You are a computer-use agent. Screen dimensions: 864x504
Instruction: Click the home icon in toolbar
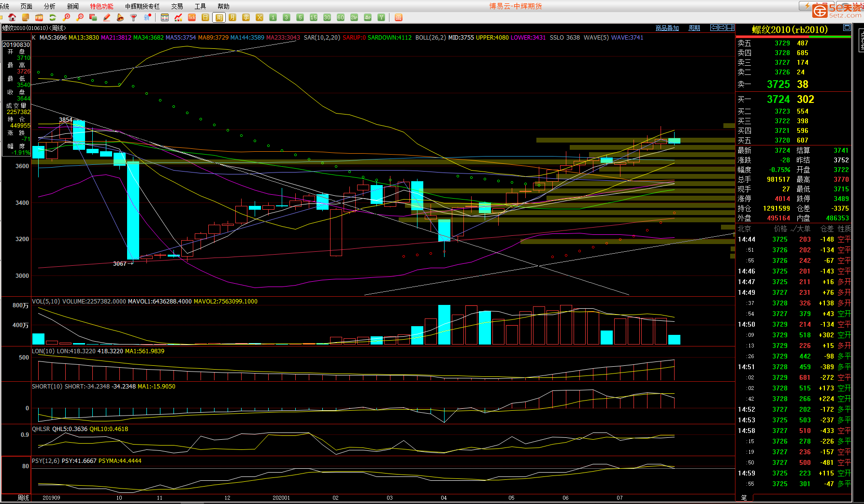coord(12,17)
